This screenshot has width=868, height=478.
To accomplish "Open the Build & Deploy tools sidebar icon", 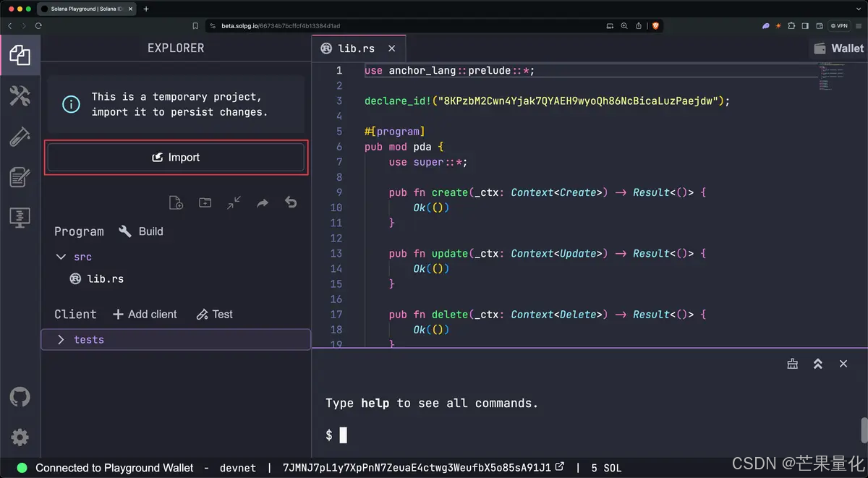I will [x=20, y=95].
